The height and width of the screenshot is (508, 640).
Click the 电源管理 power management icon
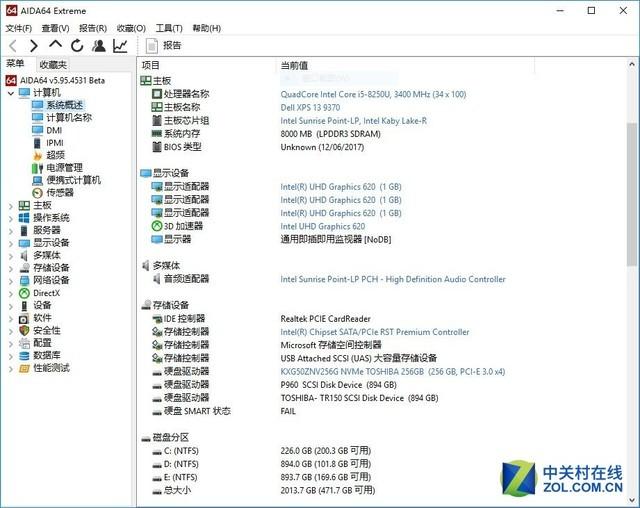(x=38, y=168)
